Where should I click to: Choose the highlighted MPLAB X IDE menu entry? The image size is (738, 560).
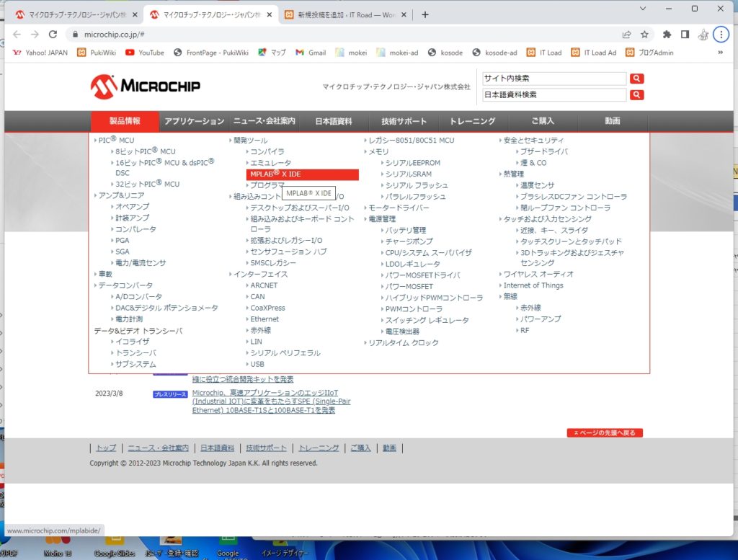[x=303, y=174]
